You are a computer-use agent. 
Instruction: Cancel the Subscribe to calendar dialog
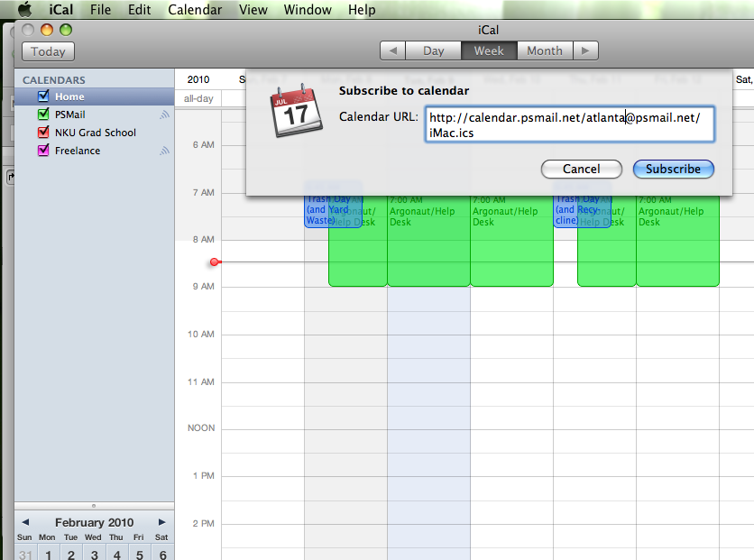point(582,170)
